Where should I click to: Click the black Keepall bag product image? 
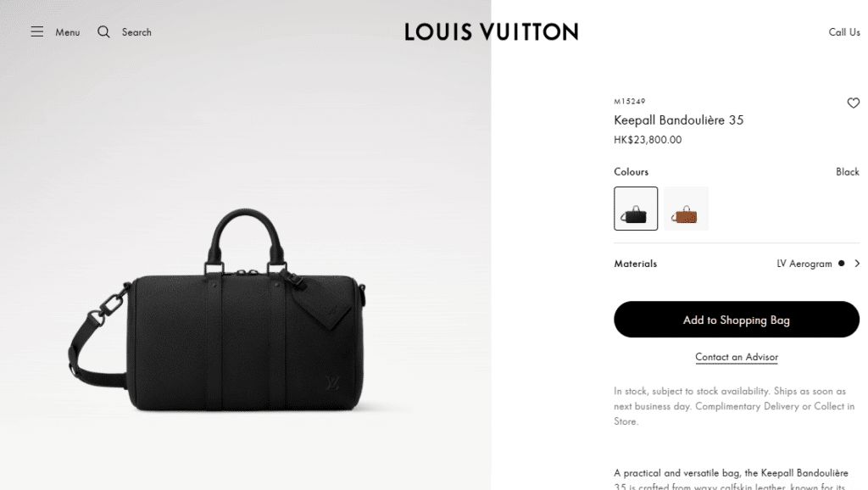(x=219, y=311)
